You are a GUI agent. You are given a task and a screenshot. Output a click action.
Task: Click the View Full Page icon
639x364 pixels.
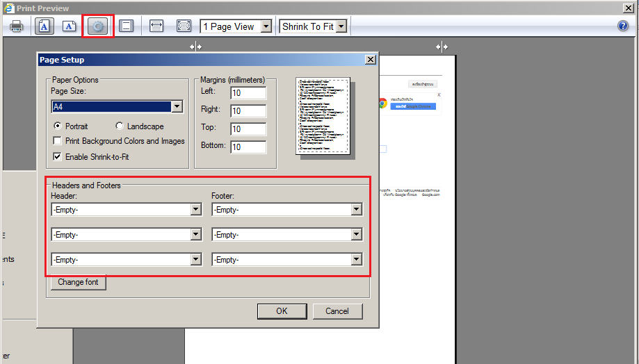click(x=184, y=26)
